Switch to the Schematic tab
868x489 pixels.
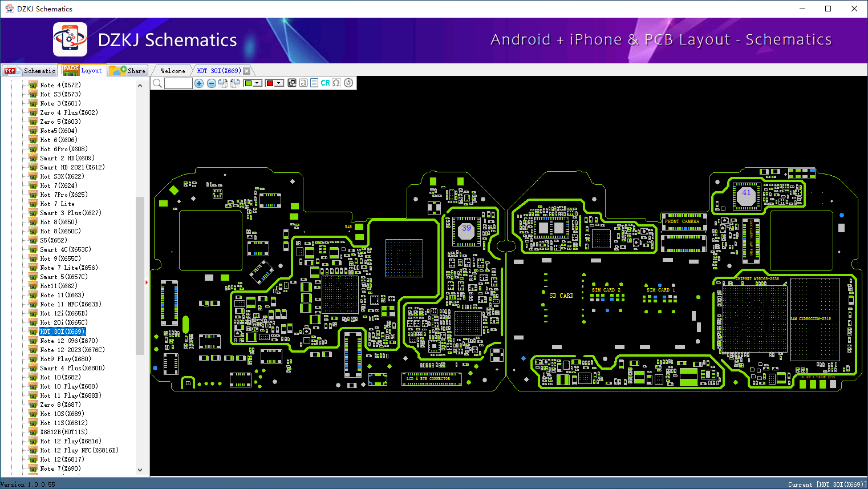(x=30, y=71)
